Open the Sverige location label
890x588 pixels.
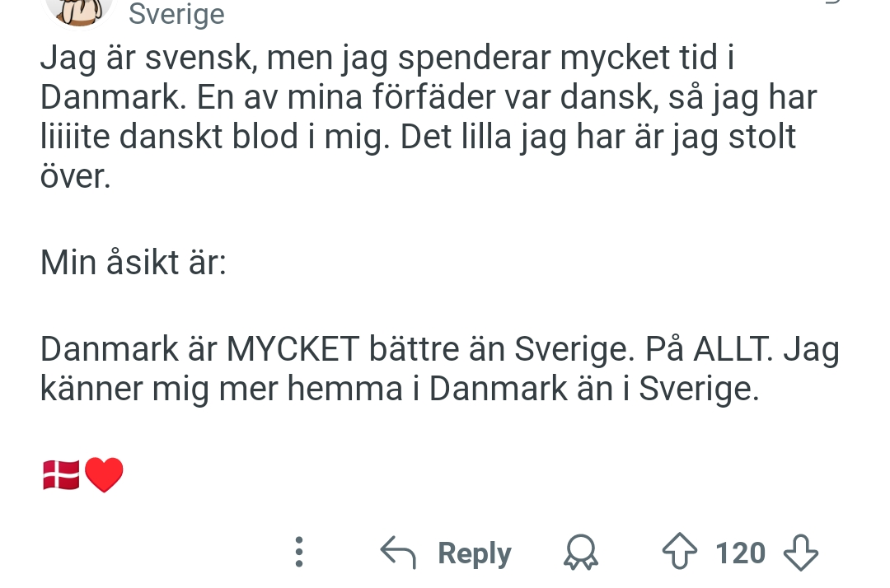[x=176, y=14]
